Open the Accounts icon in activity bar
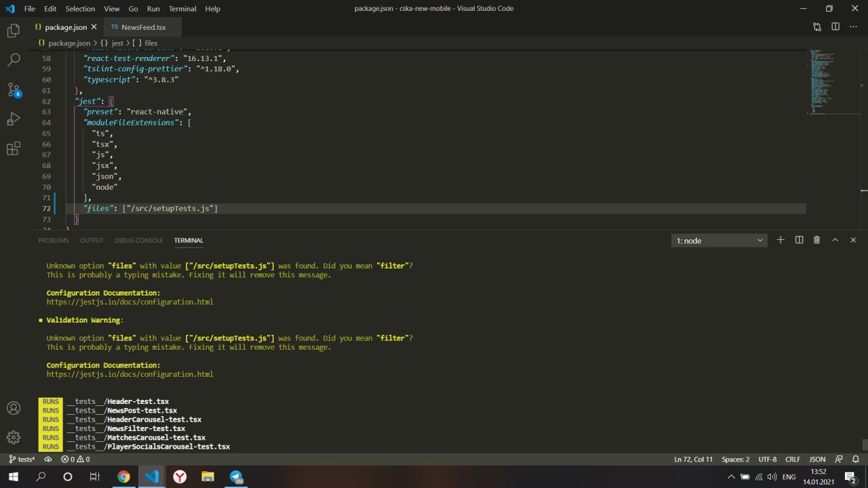This screenshot has height=488, width=868. pos(13,408)
